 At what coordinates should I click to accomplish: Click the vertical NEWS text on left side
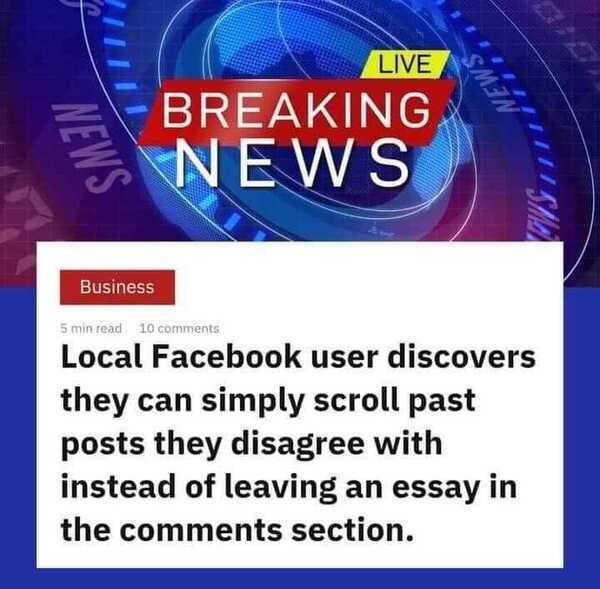click(90, 147)
